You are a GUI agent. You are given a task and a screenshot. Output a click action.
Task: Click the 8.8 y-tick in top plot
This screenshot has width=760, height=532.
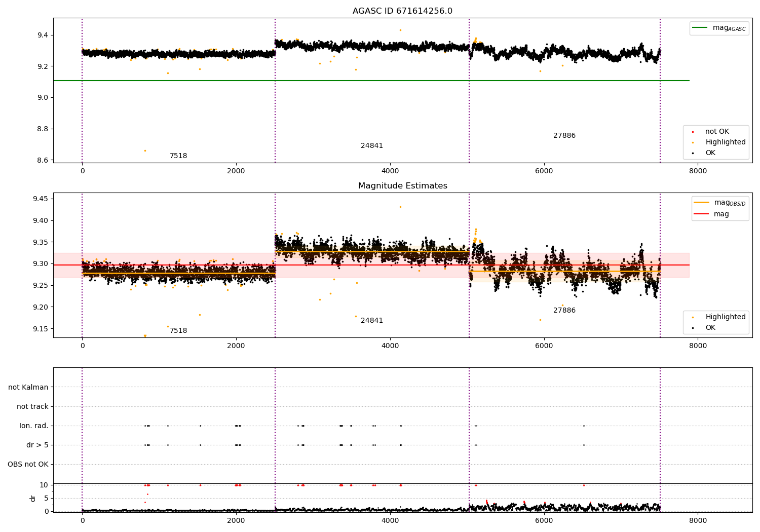pyautogui.click(x=43, y=129)
